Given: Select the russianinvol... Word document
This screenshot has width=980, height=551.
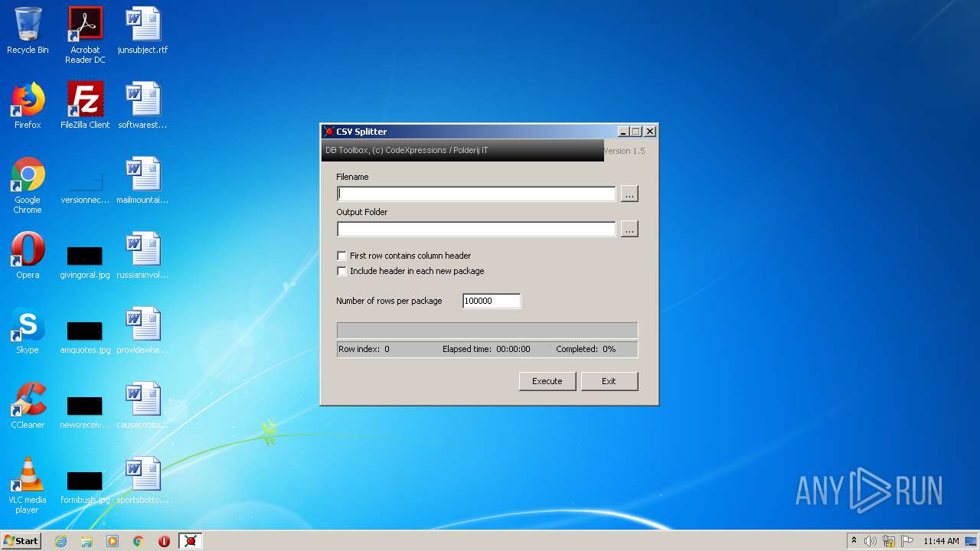Looking at the screenshot, I should click(142, 256).
